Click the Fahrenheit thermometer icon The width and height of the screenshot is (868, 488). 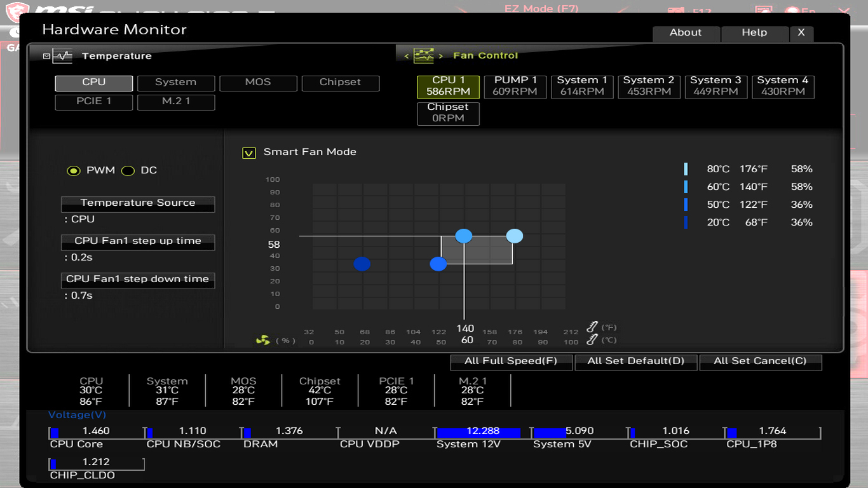592,327
